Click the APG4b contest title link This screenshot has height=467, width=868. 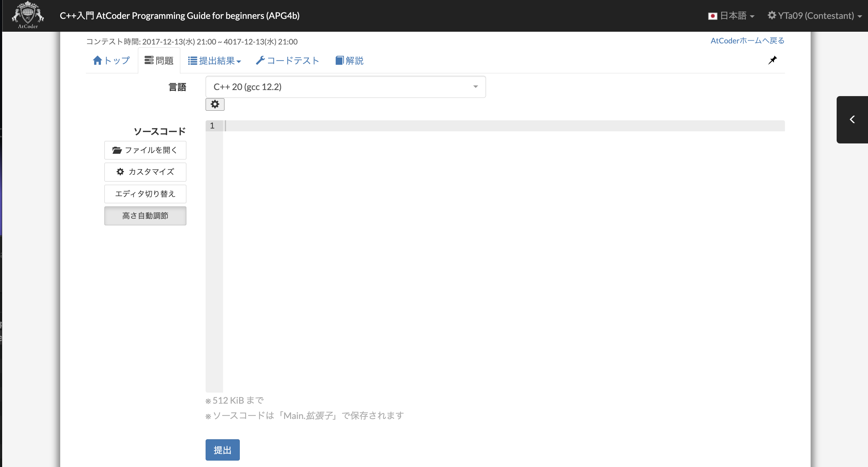(180, 16)
